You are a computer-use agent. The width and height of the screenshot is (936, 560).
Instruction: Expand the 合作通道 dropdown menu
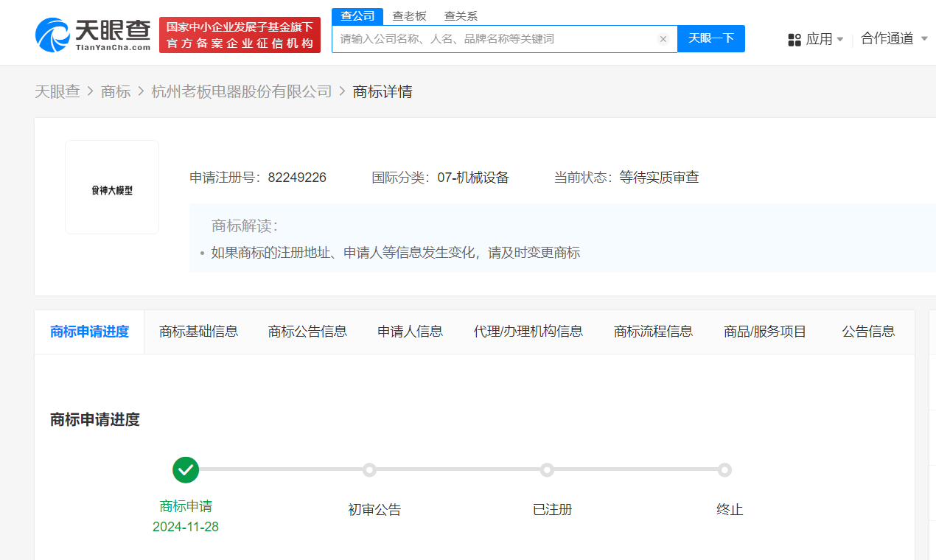click(894, 39)
